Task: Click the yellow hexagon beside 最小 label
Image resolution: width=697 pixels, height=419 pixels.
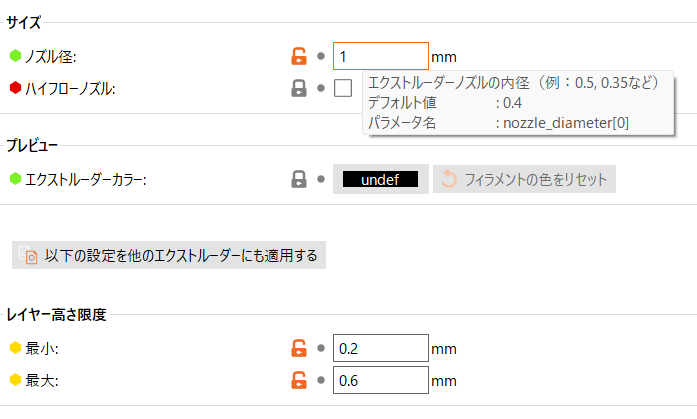Action: pos(15,348)
